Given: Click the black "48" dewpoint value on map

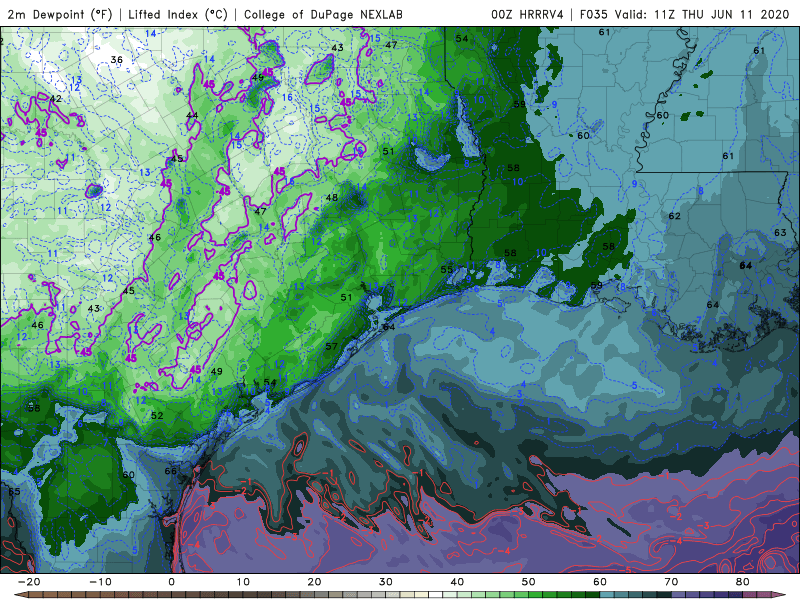Looking at the screenshot, I should tap(332, 197).
